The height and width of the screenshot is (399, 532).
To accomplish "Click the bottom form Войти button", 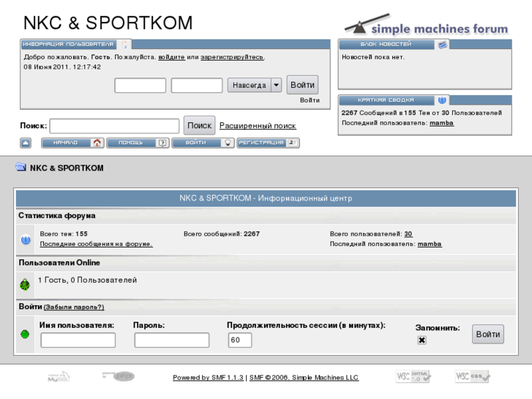I will pyautogui.click(x=488, y=334).
